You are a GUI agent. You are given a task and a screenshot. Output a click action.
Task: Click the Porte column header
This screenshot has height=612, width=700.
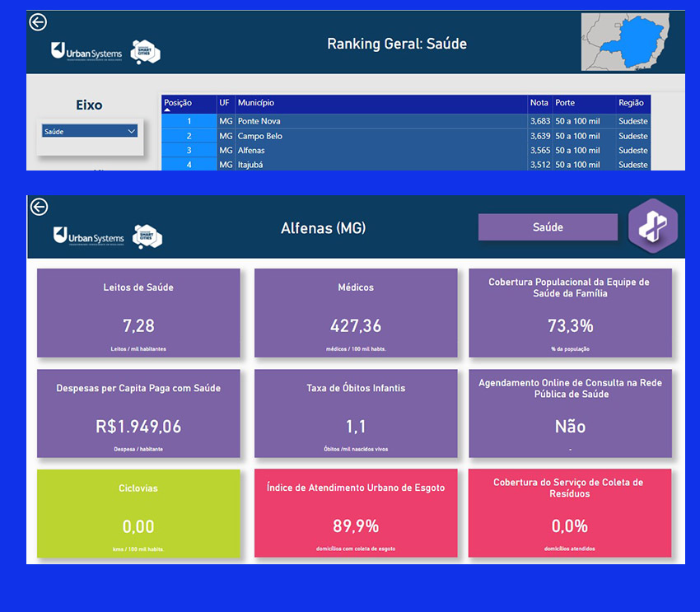coord(565,104)
